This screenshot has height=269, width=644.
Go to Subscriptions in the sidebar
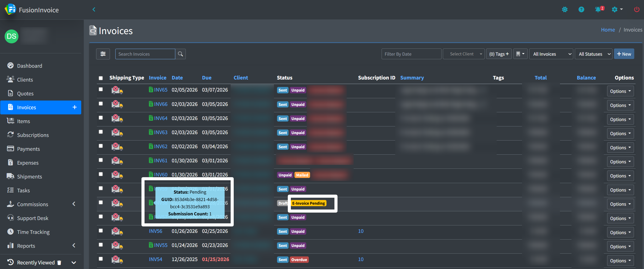(x=33, y=135)
